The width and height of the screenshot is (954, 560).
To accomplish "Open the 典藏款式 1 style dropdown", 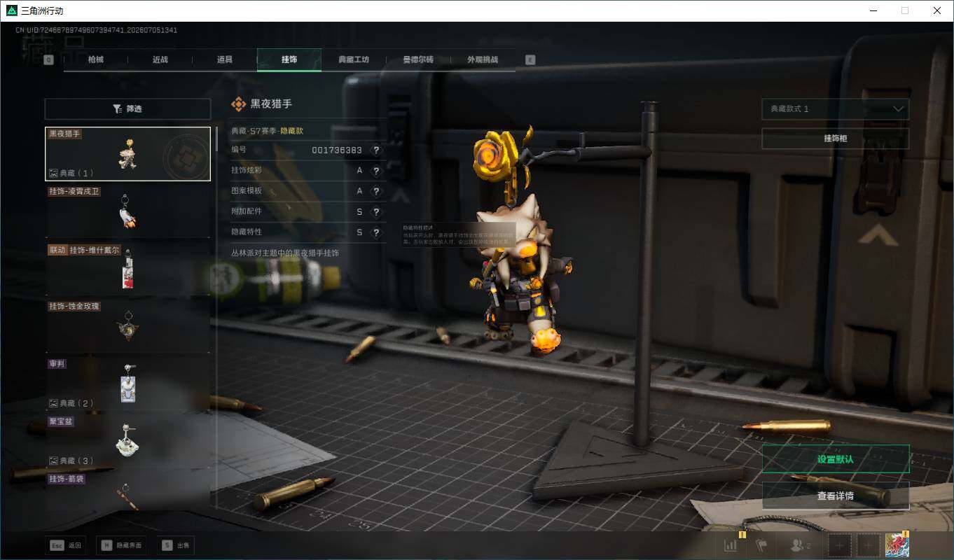I will pos(836,109).
